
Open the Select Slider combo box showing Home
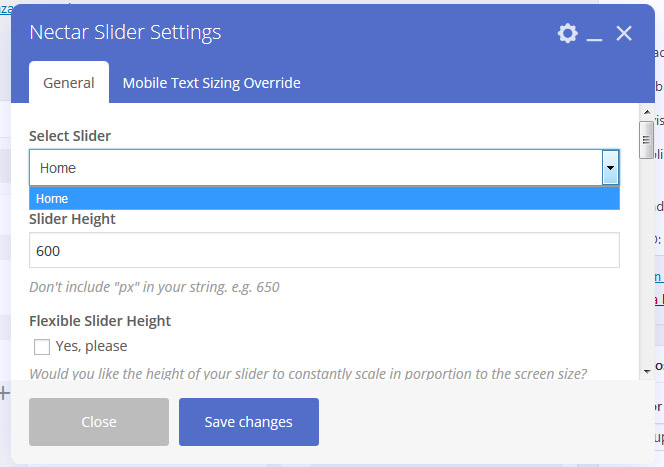[x=324, y=168]
